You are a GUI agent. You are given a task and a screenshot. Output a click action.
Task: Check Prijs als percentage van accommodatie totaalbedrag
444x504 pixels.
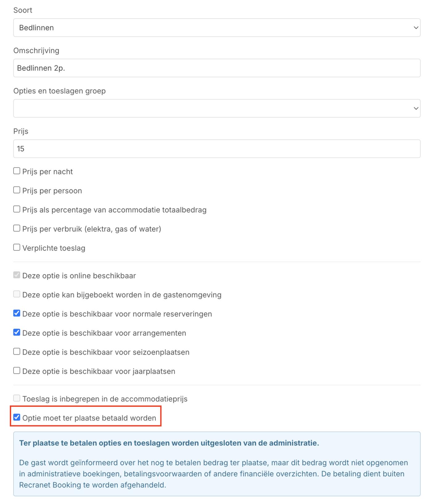[17, 209]
